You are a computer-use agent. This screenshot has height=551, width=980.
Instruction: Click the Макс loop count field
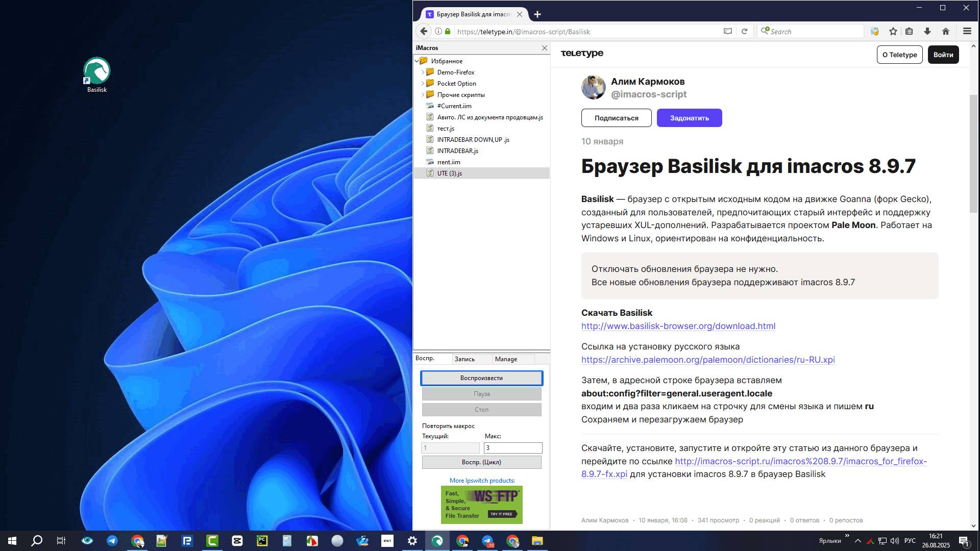click(x=513, y=448)
